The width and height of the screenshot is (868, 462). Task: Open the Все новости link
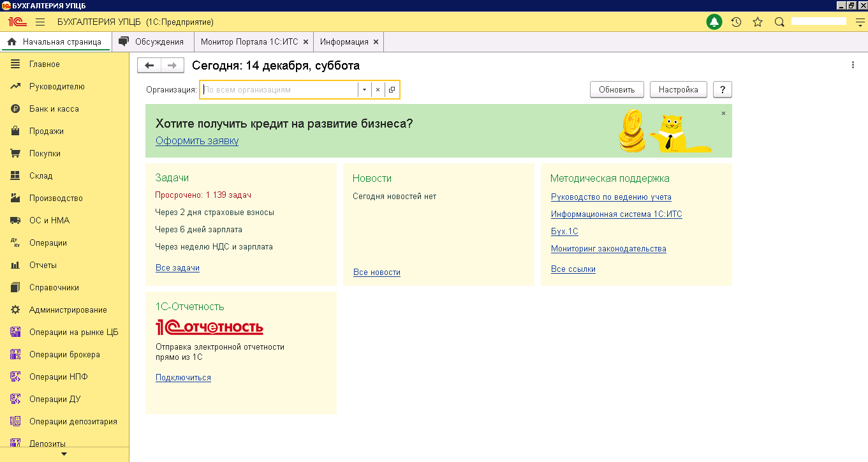(x=377, y=272)
